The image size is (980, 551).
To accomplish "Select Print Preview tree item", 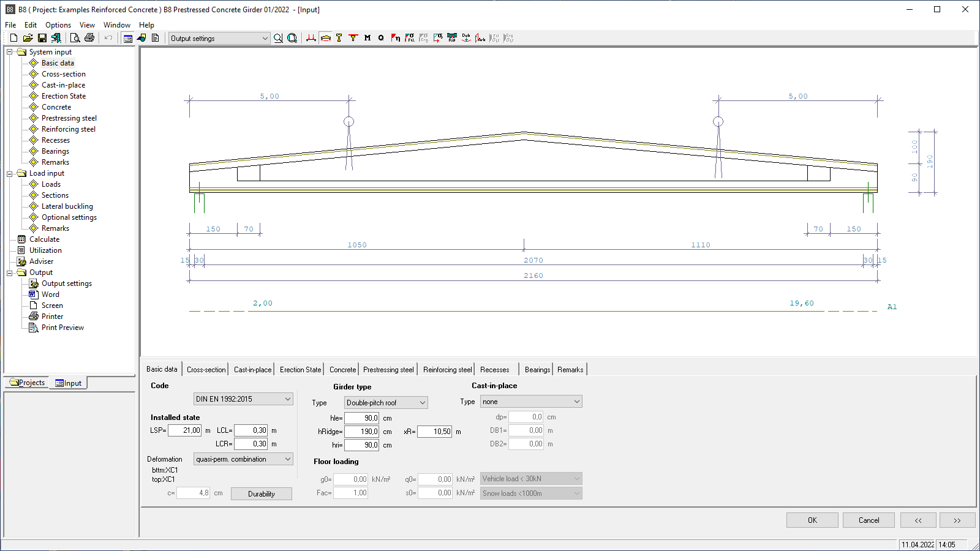I will click(62, 328).
